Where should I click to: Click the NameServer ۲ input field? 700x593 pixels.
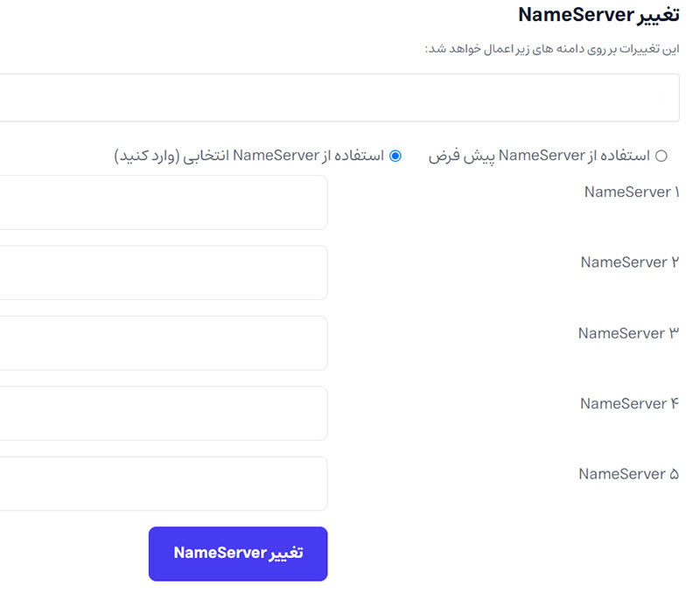point(164,272)
